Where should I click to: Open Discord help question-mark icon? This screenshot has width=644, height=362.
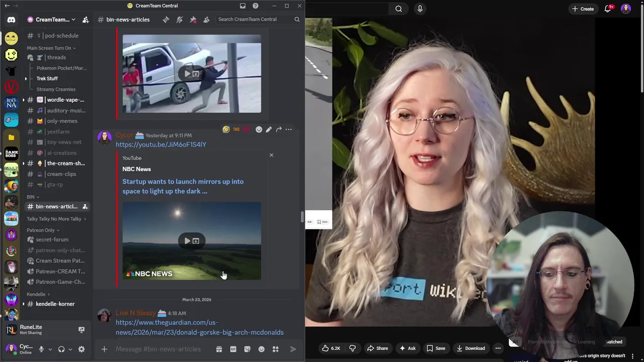click(256, 6)
